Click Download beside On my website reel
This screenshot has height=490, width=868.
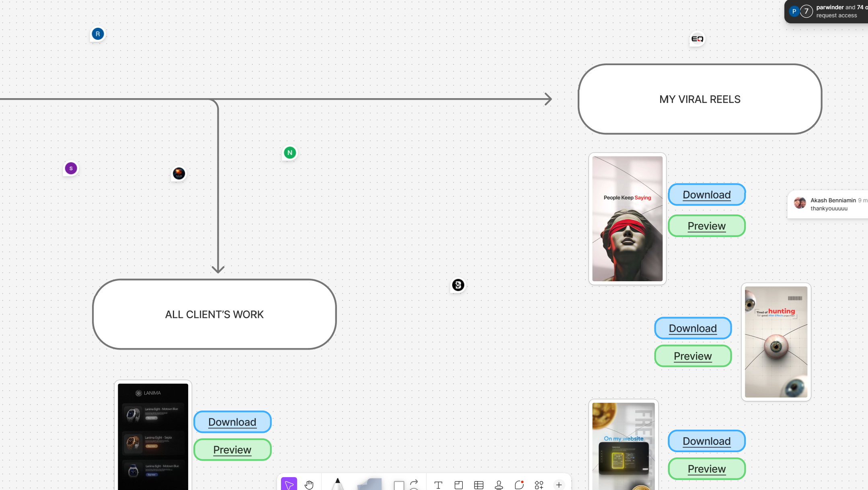(707, 441)
